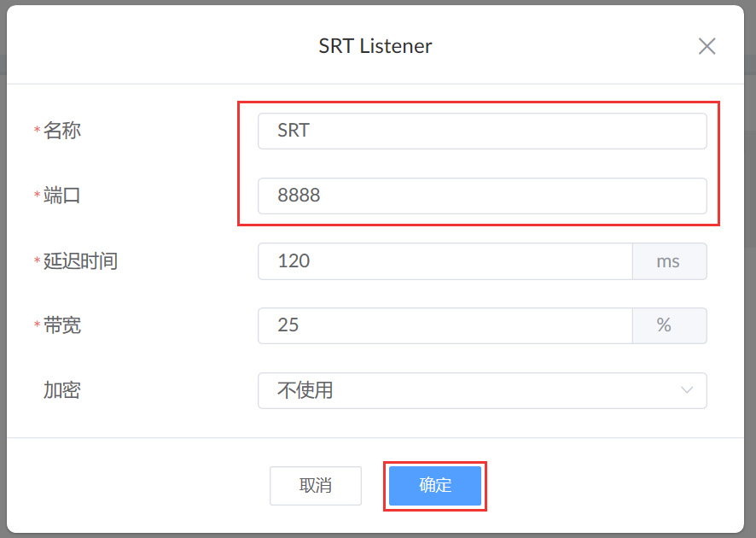Click the chevron arrow in the 加密 dropdown
This screenshot has height=538, width=756.
[x=687, y=390]
